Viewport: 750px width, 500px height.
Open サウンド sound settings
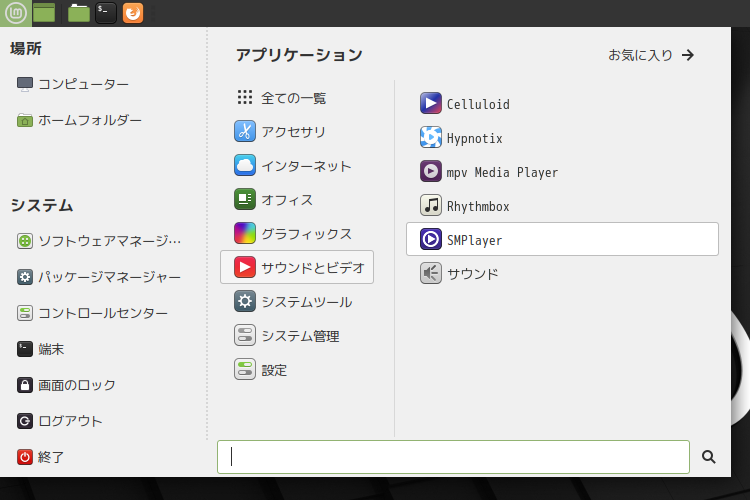point(562,273)
